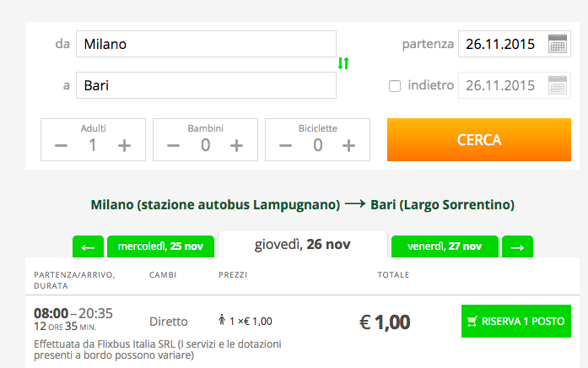588x368 pixels.
Task: Select the giovedì 26 nov tab
Action: [x=302, y=245]
